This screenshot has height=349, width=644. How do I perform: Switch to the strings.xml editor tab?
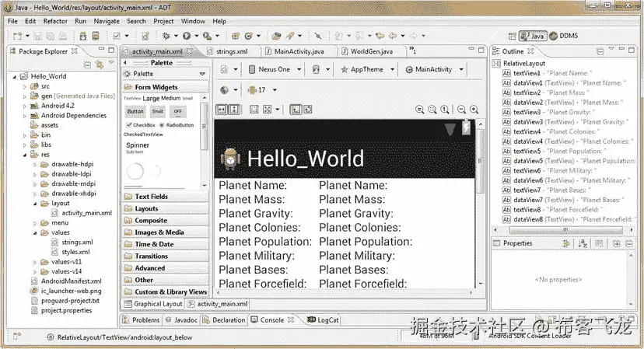(x=232, y=51)
